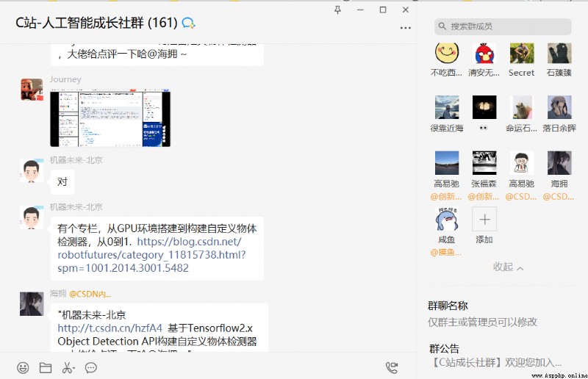The height and width of the screenshot is (379, 588).
Task: Open chat history bubble icon
Action: (x=90, y=368)
